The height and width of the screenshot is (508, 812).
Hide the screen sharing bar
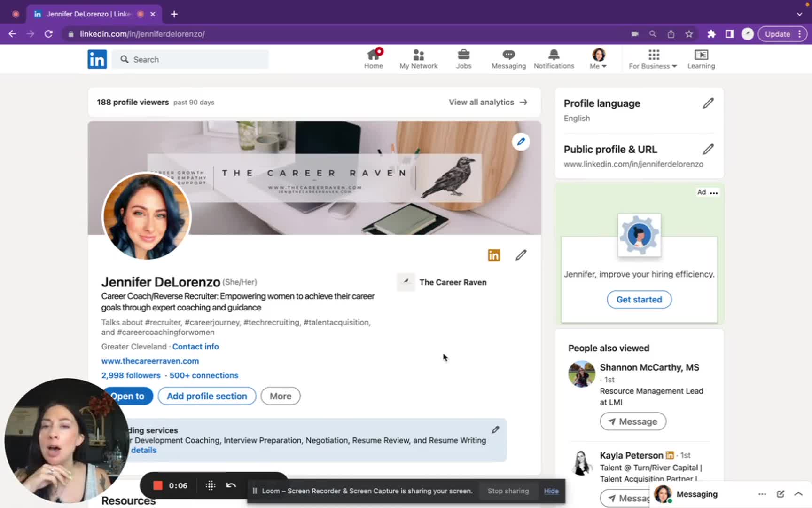click(551, 491)
